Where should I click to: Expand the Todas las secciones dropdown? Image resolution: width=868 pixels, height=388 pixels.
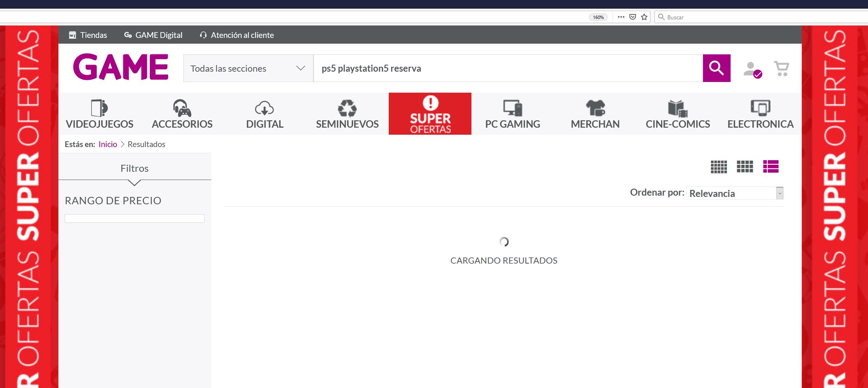pyautogui.click(x=248, y=68)
